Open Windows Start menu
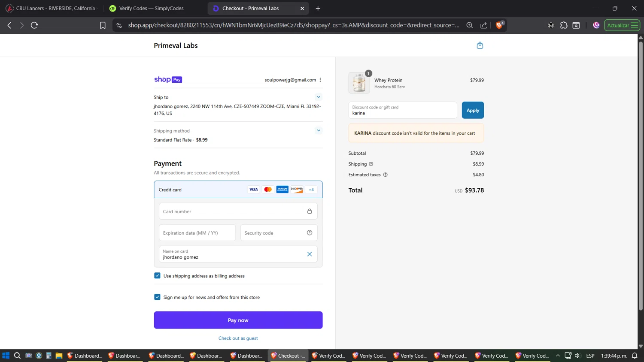644x362 pixels. pyautogui.click(x=6, y=356)
